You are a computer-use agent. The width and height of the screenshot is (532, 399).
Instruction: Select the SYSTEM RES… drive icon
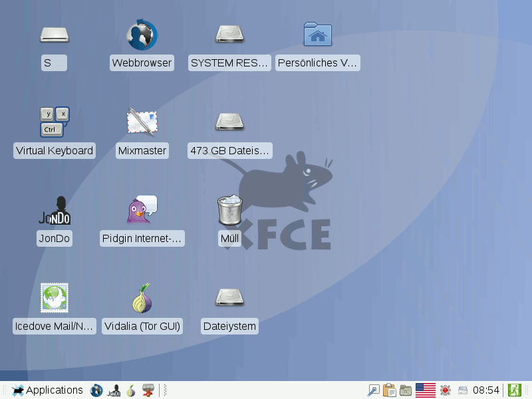click(229, 35)
